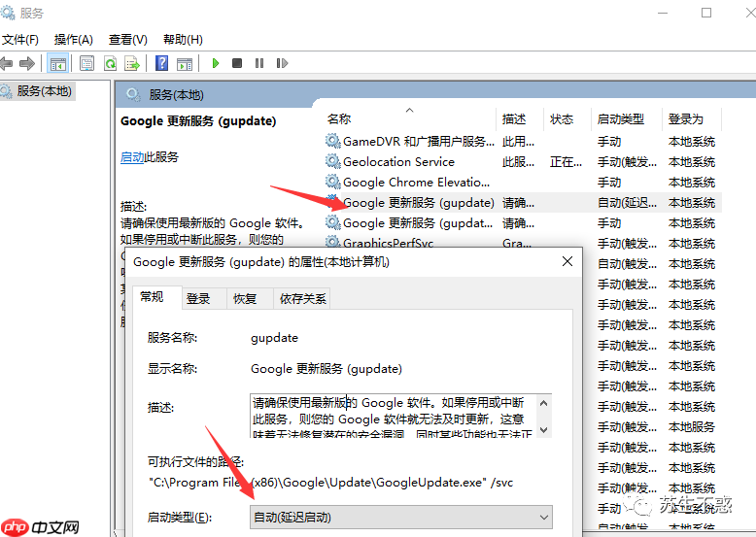Click the 本地服务 logon cell

692,426
